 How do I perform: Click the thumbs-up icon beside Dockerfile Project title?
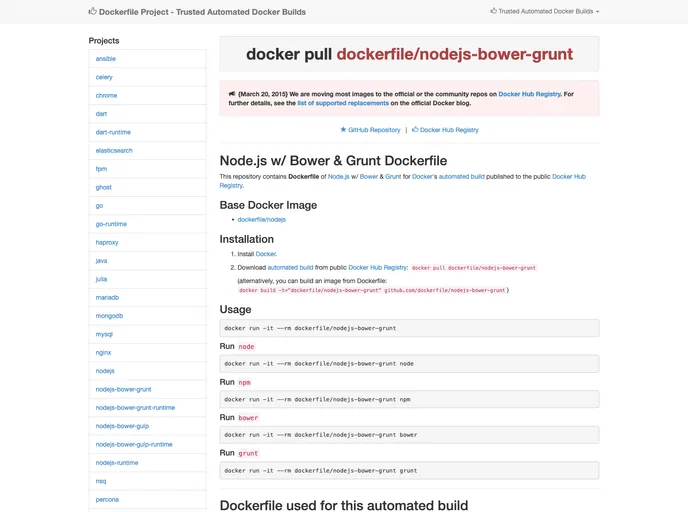(93, 11)
